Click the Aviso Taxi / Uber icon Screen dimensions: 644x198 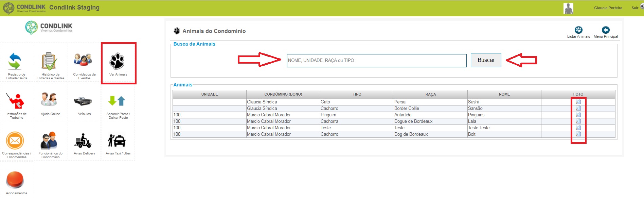tap(117, 141)
